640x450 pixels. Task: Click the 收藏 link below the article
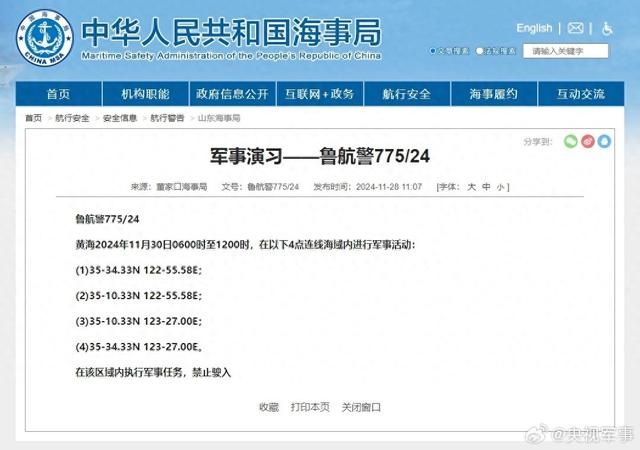[269, 407]
